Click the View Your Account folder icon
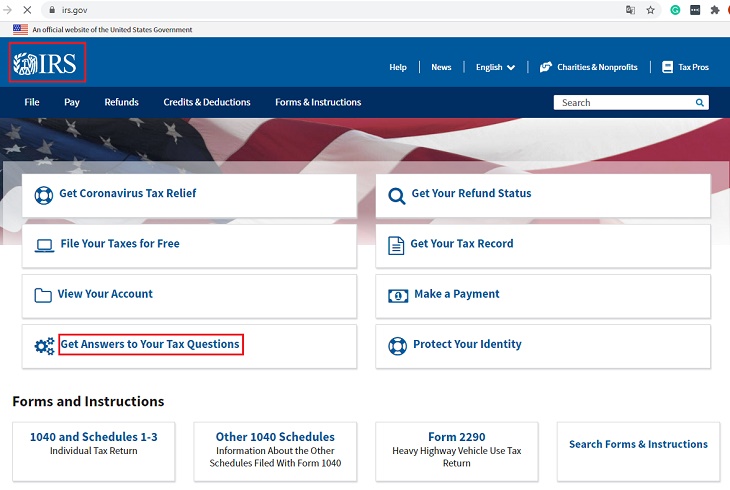Screen dimensions: 730x490 click(43, 295)
